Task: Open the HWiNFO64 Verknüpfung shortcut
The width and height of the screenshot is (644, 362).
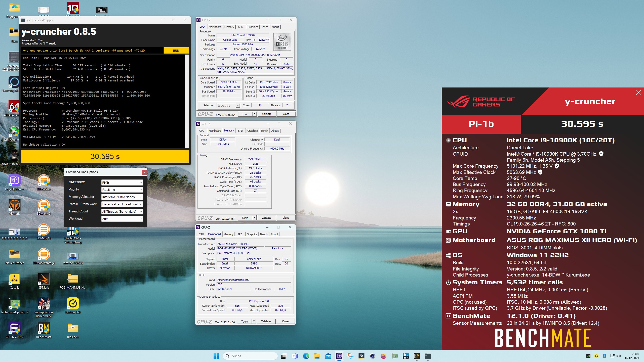Action: click(73, 235)
